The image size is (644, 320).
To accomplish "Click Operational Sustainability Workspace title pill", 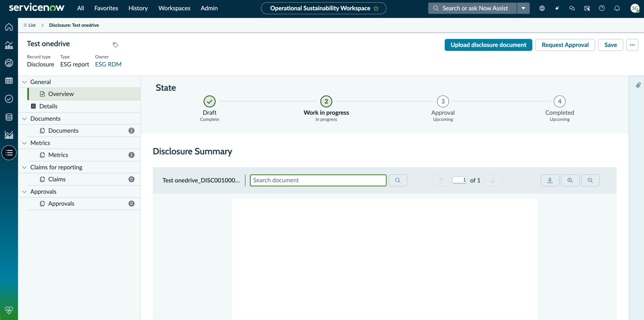I will [324, 8].
